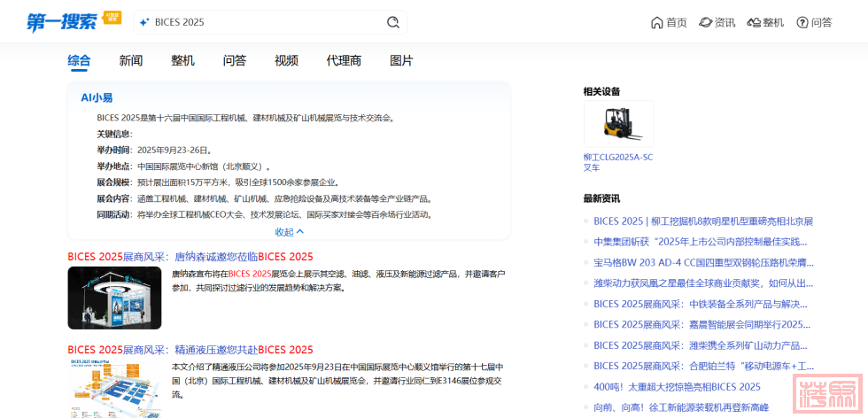Open 问答 Q&A in top navigation
The width and height of the screenshot is (868, 418).
click(814, 22)
